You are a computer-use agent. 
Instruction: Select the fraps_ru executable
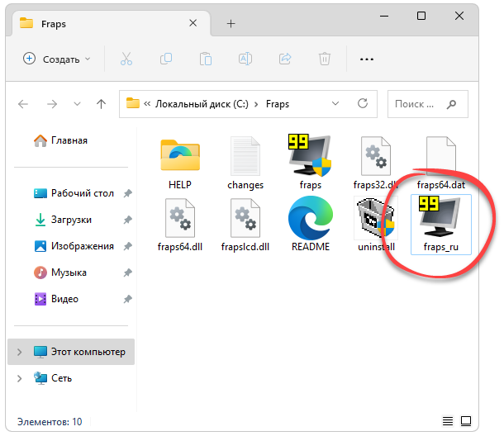[x=441, y=225]
